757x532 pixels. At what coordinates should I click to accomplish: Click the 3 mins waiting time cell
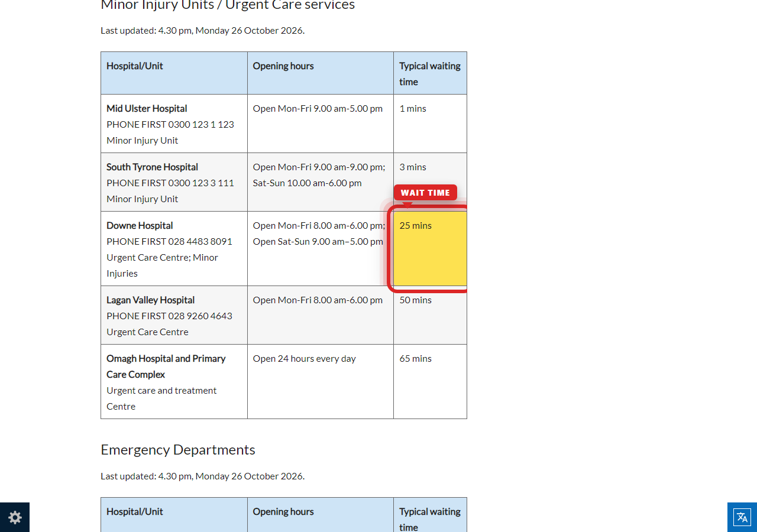[x=430, y=182]
